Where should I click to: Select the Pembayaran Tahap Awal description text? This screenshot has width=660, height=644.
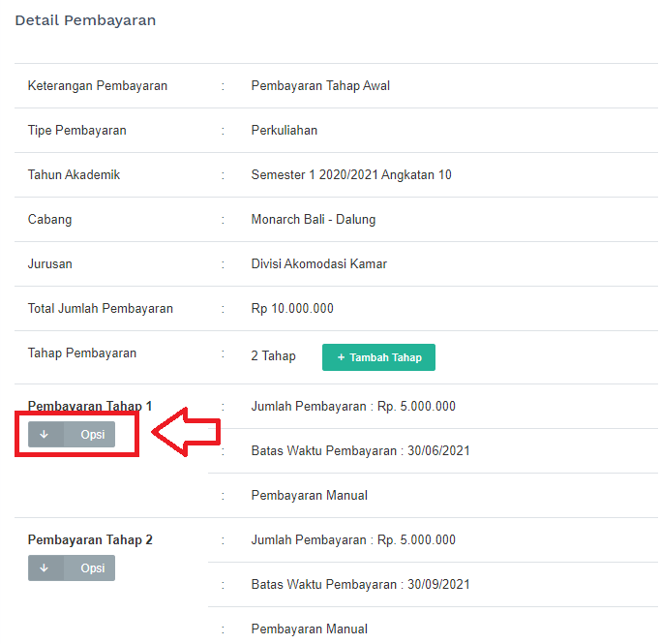point(320,86)
